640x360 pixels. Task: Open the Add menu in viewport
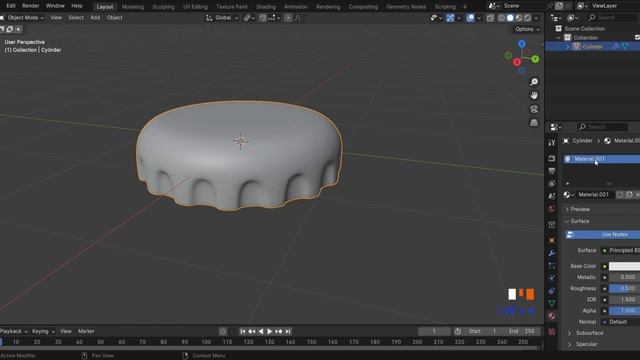tap(95, 18)
